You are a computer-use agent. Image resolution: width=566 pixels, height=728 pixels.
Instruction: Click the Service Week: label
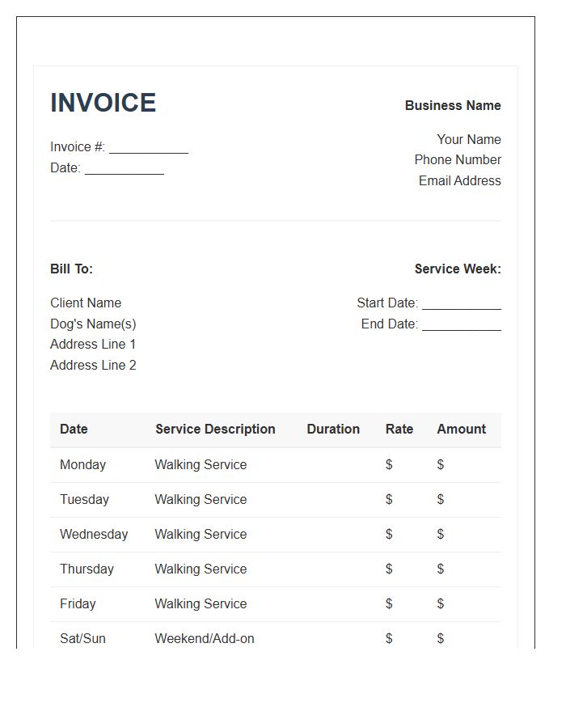click(458, 269)
